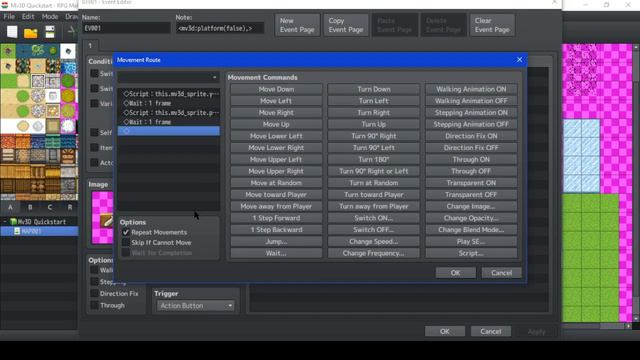Click the map view horizontal scrollbar
Viewport: 640px width, 360px height.
[597, 326]
